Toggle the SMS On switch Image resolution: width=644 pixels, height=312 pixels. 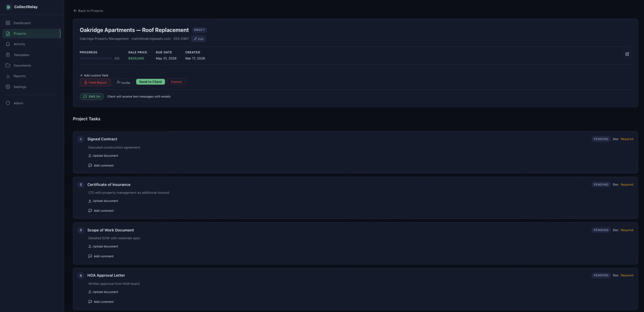92,97
